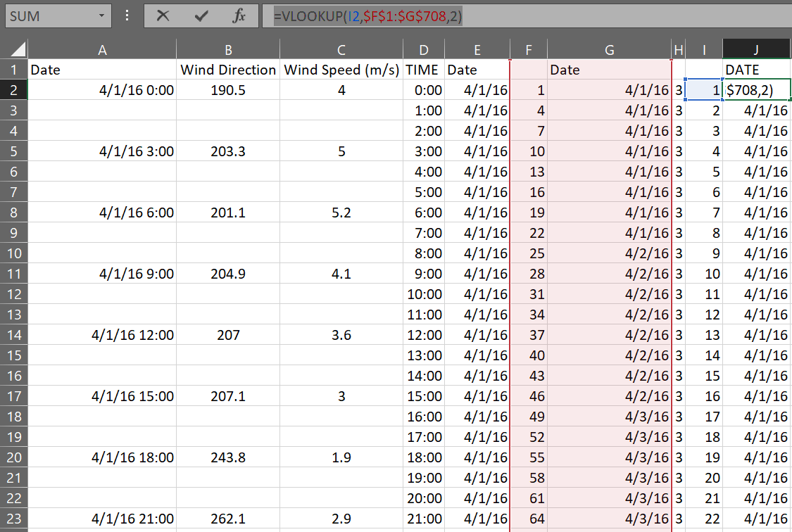The width and height of the screenshot is (792, 532).
Task: Select column D header
Action: coord(424,49)
